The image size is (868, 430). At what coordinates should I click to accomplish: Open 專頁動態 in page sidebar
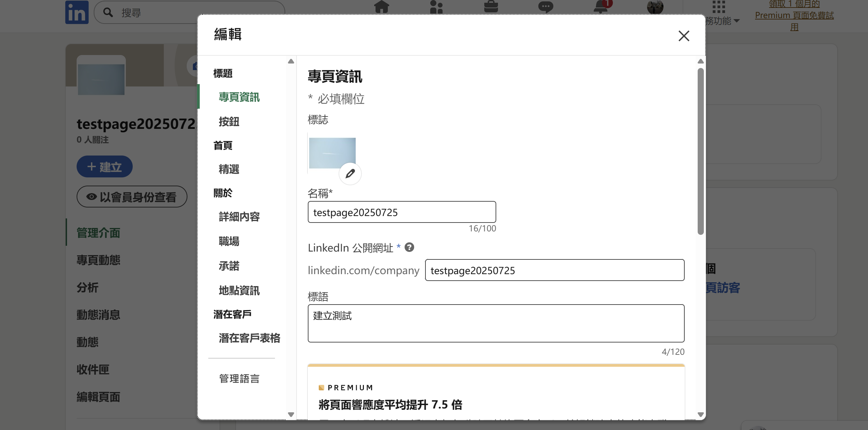coord(98,260)
